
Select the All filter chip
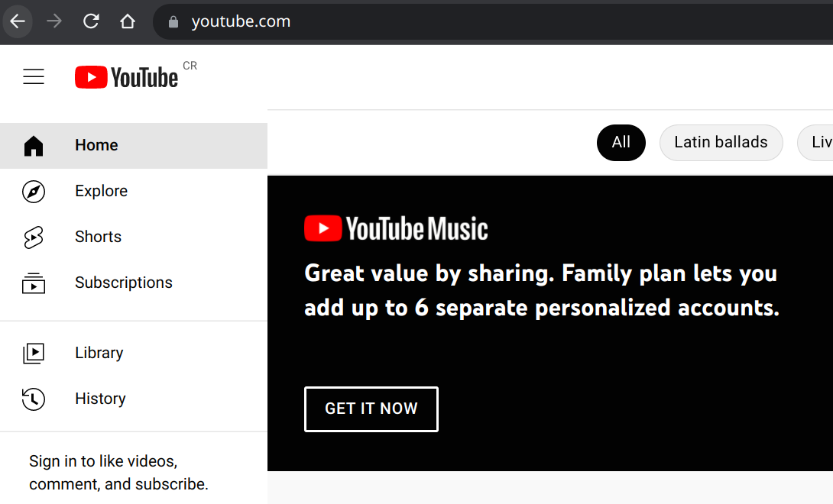coord(621,142)
